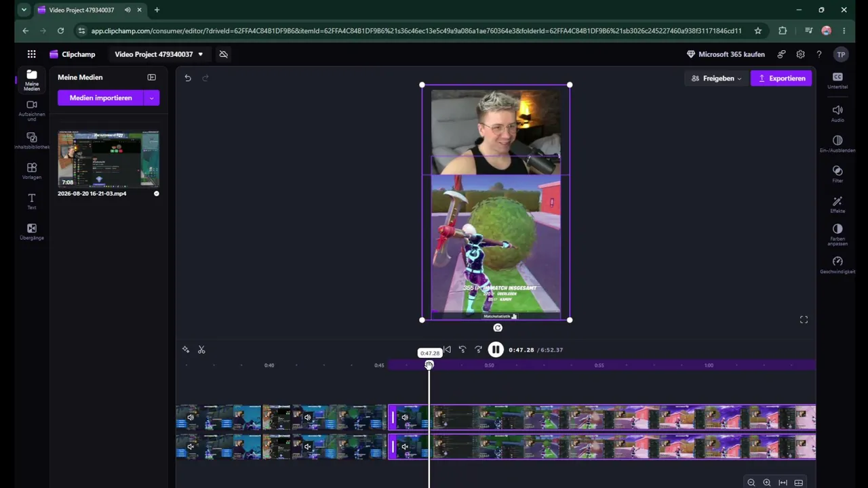Click Microsoft 365 kaufen
This screenshot has width=868, height=488.
coord(726,54)
